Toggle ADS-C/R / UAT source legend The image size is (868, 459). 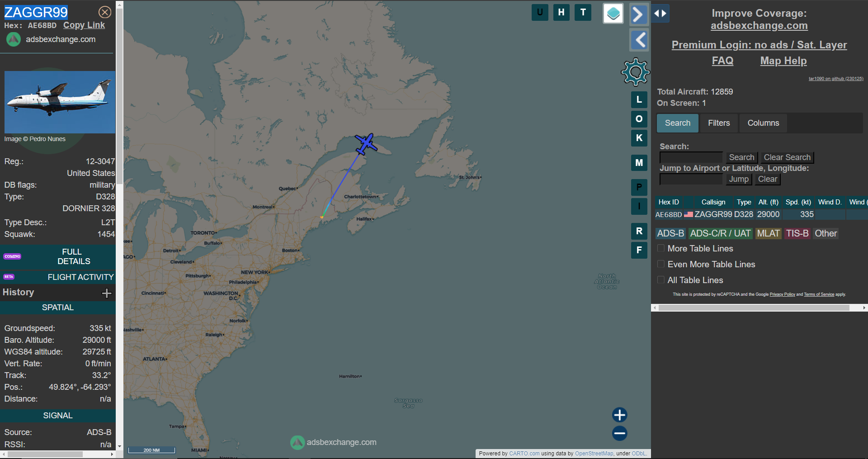[x=720, y=233]
